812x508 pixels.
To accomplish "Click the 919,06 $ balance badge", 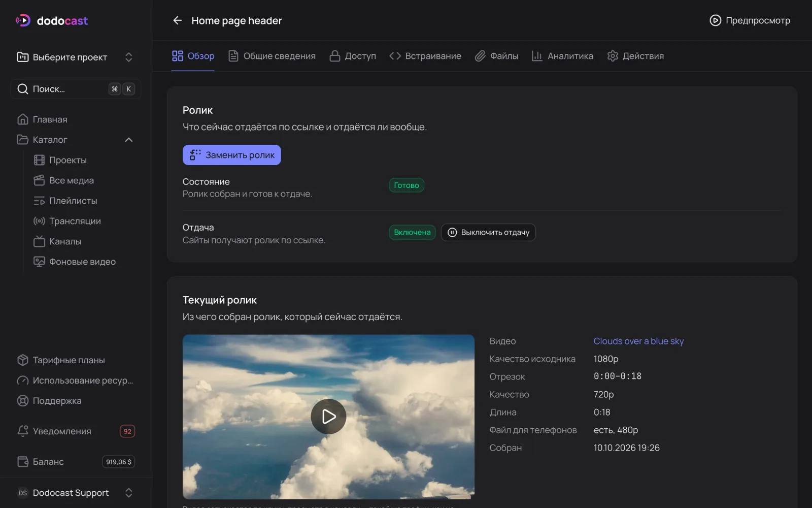I will (x=119, y=462).
